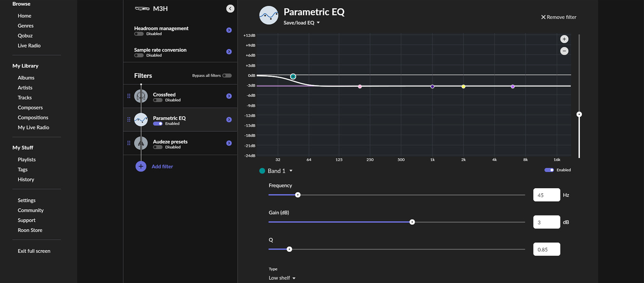Screen dimensions: 644x283
Task: Collapse the M3H panel with back arrow
Action: tap(230, 9)
